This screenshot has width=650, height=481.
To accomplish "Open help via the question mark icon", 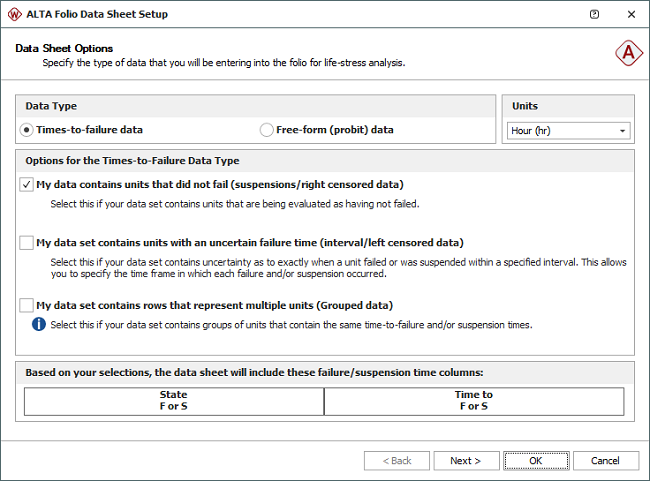I will 595,15.
